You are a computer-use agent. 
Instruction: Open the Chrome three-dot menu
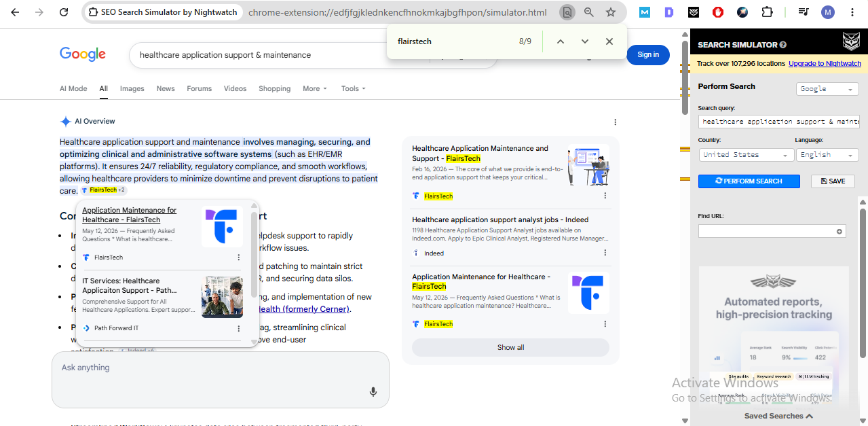tap(852, 12)
